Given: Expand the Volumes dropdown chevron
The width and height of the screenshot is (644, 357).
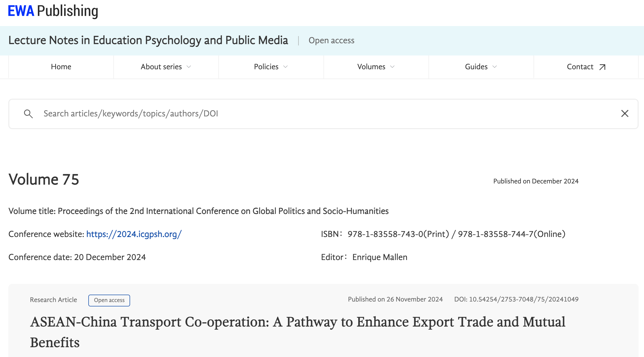Looking at the screenshot, I should 392,67.
